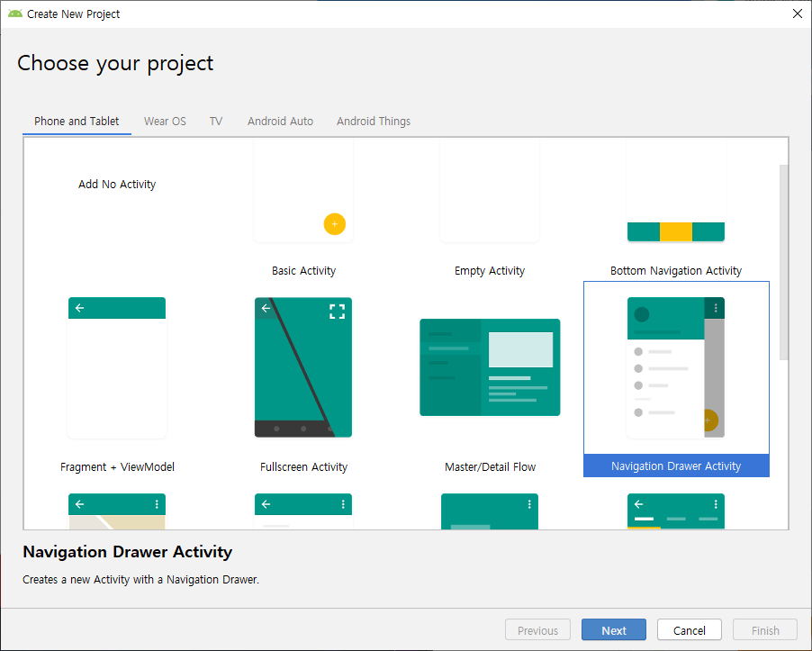Close the Create New Project dialog
This screenshot has width=812, height=651.
tap(798, 14)
